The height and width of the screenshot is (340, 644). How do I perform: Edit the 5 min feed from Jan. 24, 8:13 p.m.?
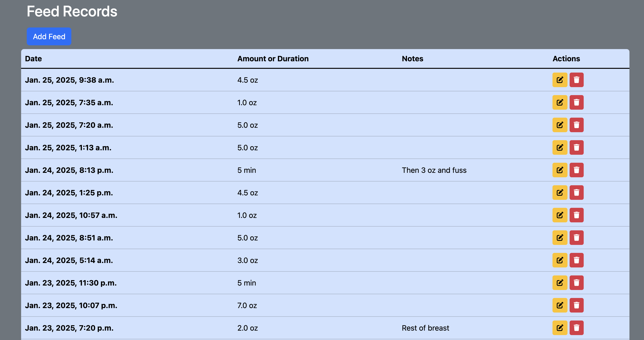(x=560, y=170)
